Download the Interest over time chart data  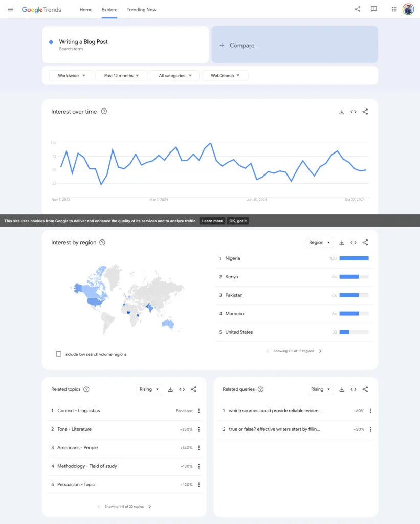pyautogui.click(x=342, y=111)
